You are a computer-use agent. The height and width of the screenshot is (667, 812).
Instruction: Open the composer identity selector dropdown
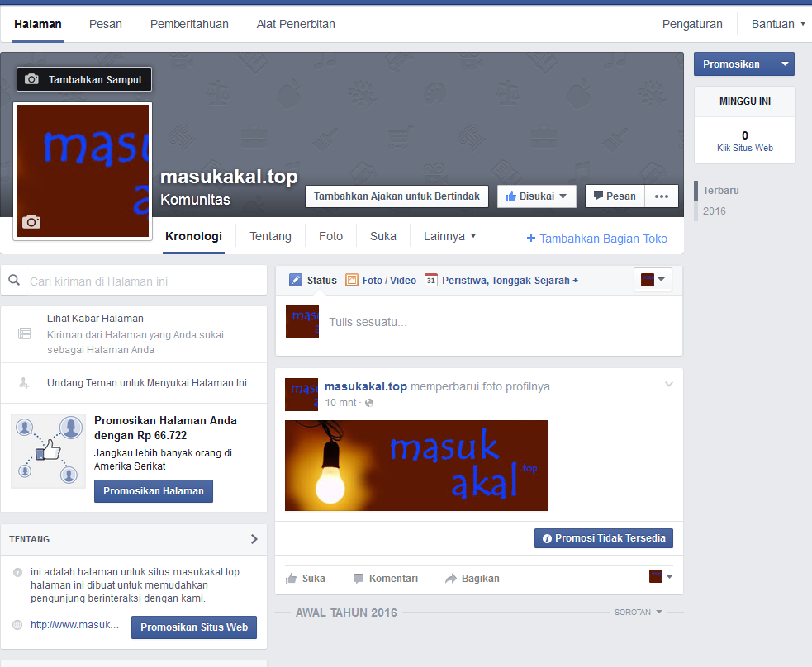click(653, 279)
